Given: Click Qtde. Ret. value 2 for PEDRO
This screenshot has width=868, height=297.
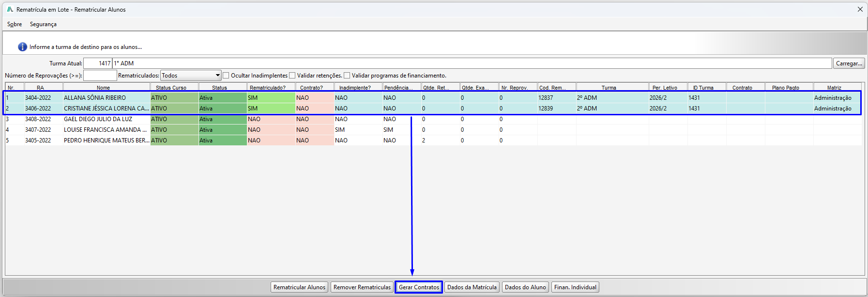Looking at the screenshot, I should pos(441,141).
